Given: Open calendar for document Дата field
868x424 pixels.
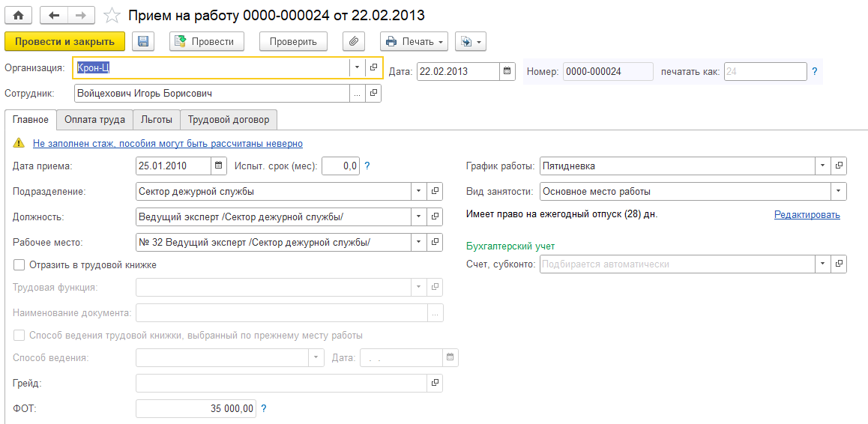Looking at the screenshot, I should click(x=507, y=71).
